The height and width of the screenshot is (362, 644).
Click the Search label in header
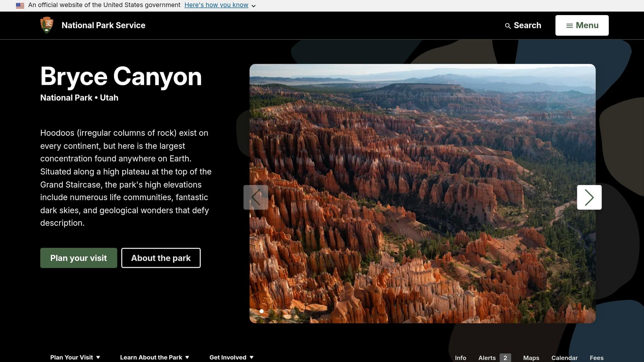click(527, 25)
